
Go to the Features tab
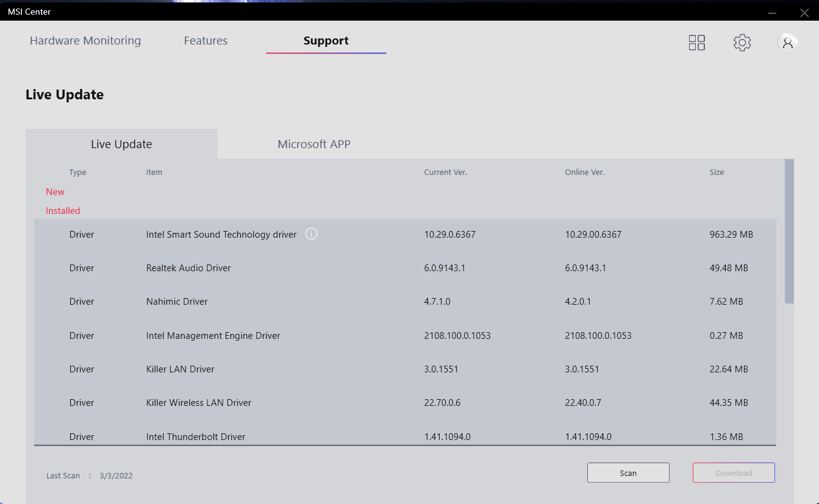pyautogui.click(x=206, y=41)
